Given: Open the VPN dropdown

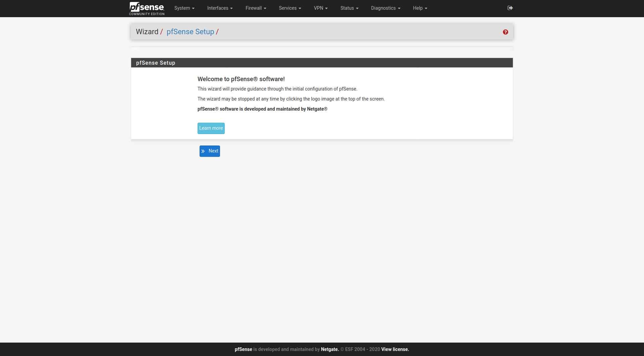Looking at the screenshot, I should tap(321, 8).
